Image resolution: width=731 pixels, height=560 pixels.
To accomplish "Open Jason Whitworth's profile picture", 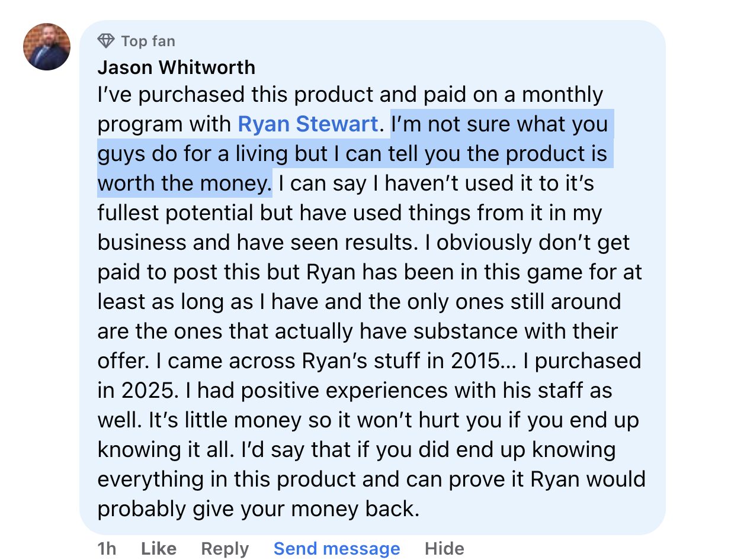I will [x=46, y=47].
